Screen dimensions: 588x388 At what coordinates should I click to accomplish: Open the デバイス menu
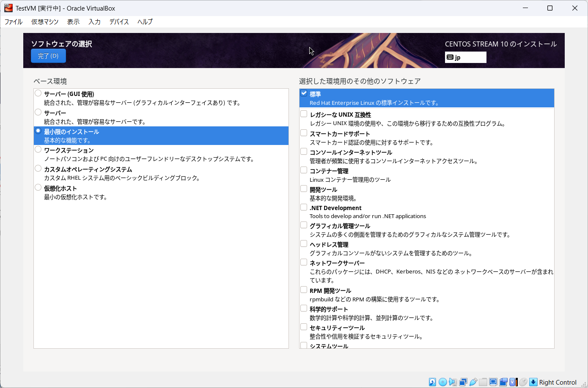119,22
